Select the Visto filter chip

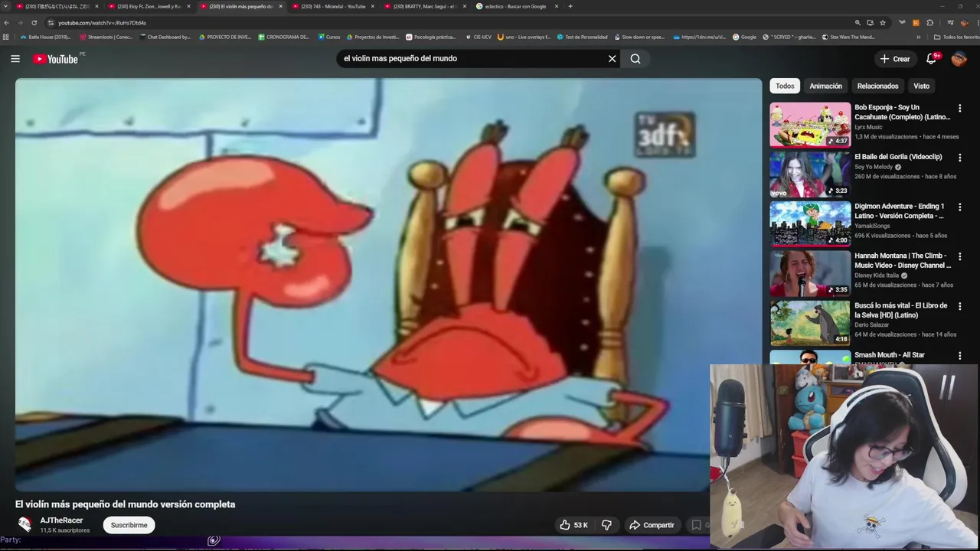(x=921, y=86)
